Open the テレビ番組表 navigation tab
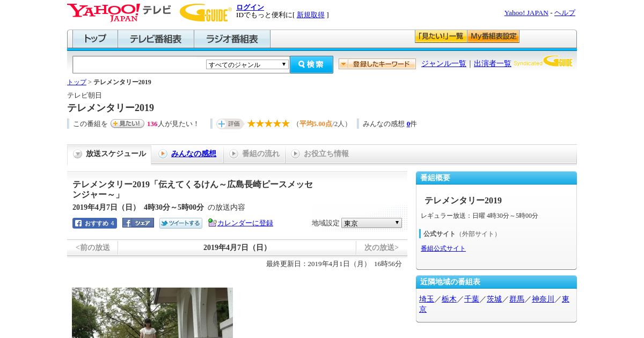This screenshot has width=644, height=338. click(x=156, y=39)
